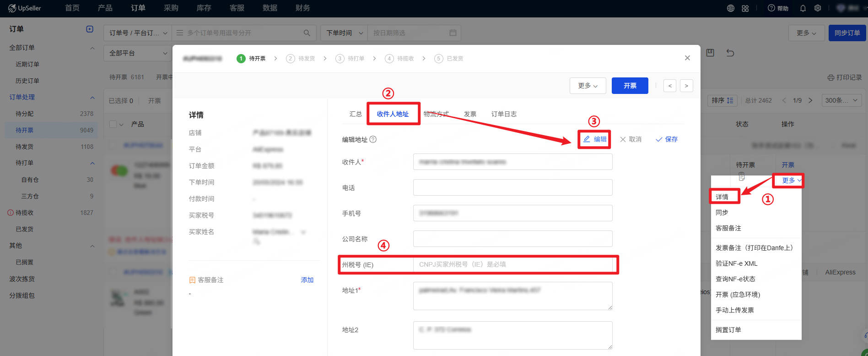Expand the 买家姓名 chevron
868x356 pixels.
pyautogui.click(x=303, y=232)
